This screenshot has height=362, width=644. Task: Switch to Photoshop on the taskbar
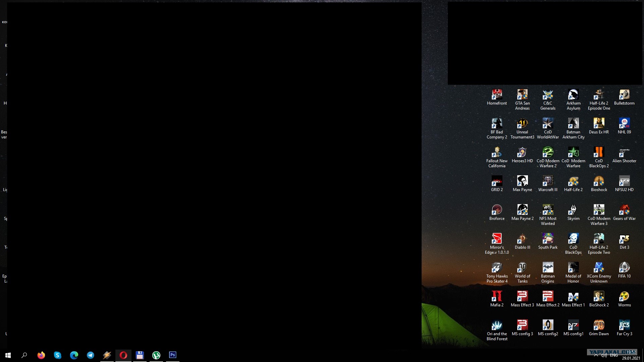173,355
